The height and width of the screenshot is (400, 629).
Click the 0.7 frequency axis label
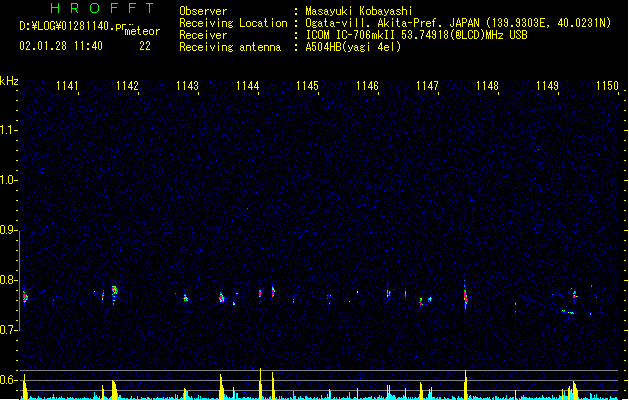(x=8, y=330)
